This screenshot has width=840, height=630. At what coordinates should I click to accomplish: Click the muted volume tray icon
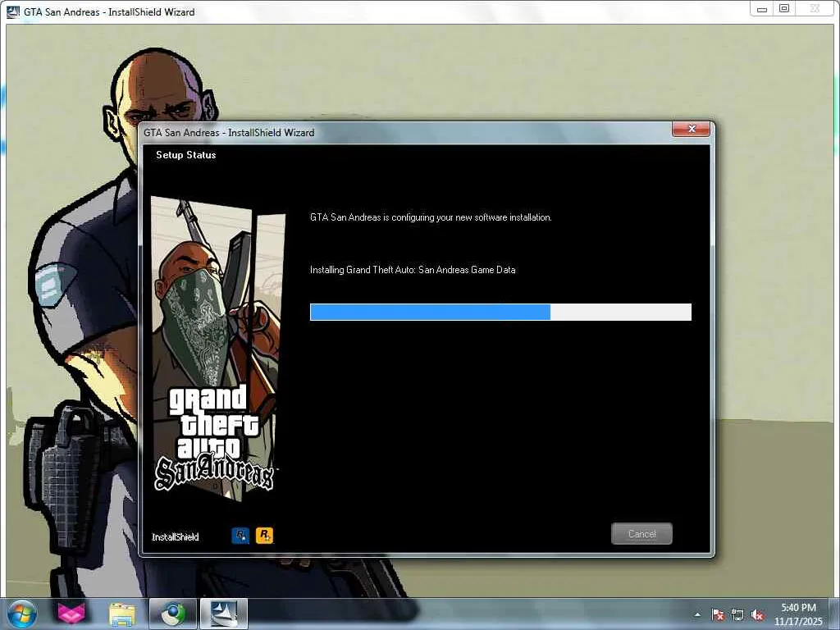[x=757, y=615]
